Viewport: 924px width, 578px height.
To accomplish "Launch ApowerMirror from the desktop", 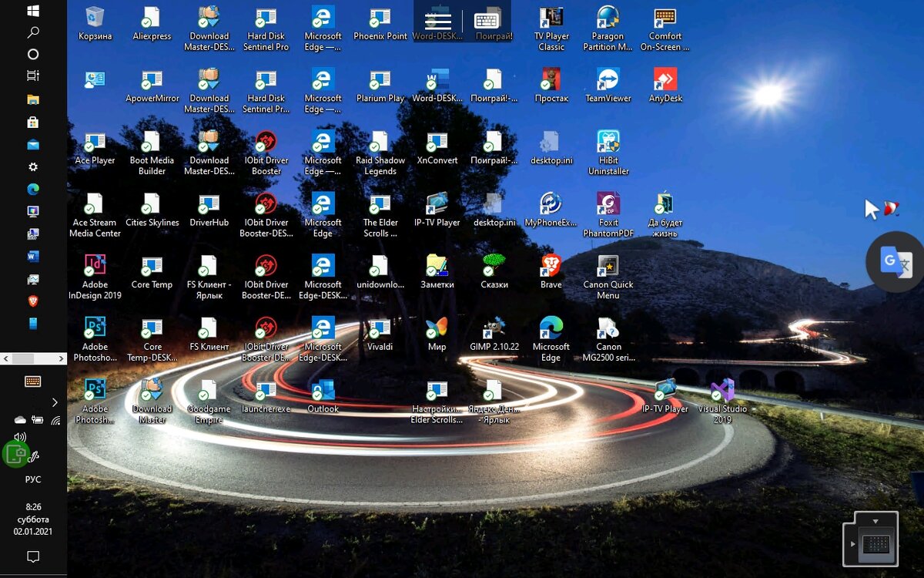I will tap(152, 86).
